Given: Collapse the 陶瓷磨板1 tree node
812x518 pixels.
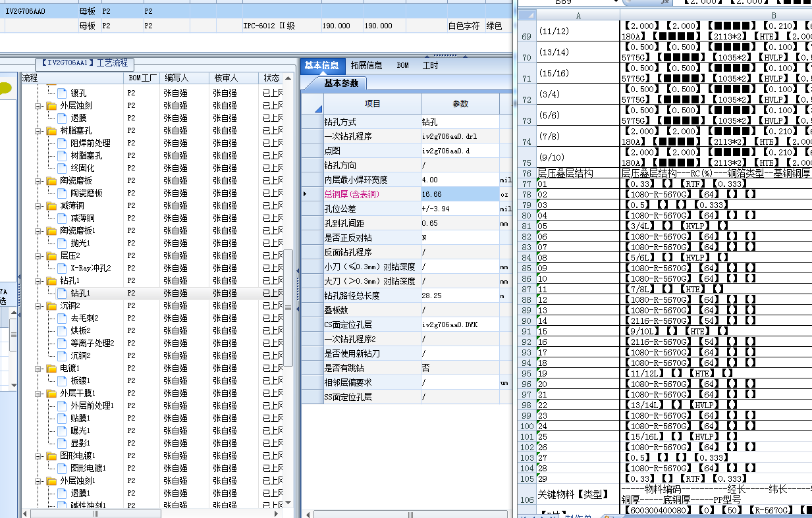Looking at the screenshot, I should click(x=39, y=230).
